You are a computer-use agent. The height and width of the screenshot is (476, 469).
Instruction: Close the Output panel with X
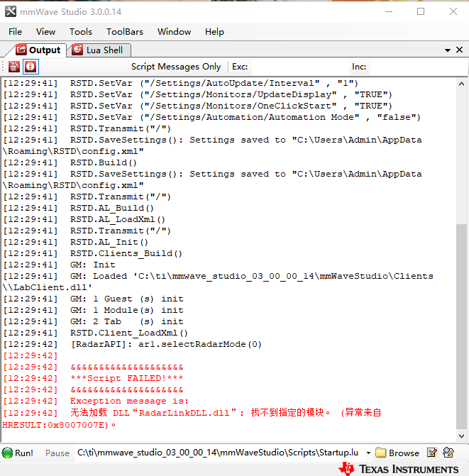pyautogui.click(x=459, y=50)
